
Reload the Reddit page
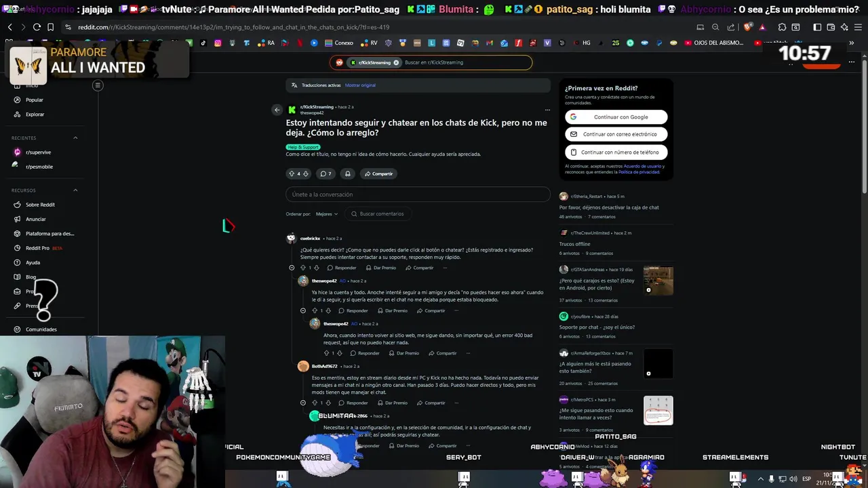(37, 27)
